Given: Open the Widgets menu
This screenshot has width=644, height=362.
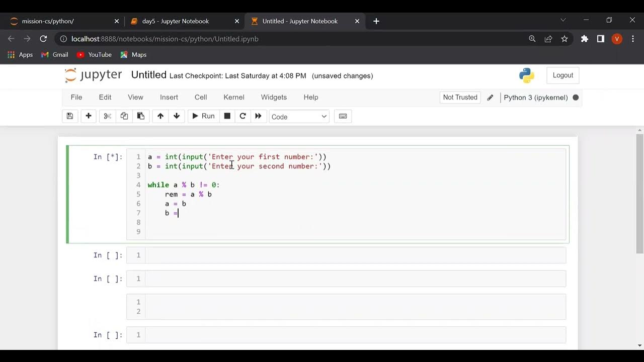Looking at the screenshot, I should pos(274,97).
